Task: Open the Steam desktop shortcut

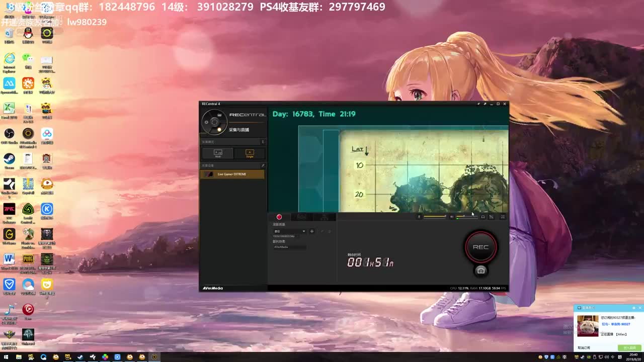Action: (x=9, y=161)
